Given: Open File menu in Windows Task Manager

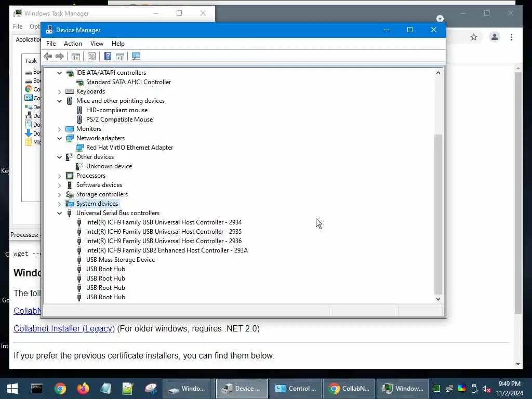Looking at the screenshot, I should [18, 26].
